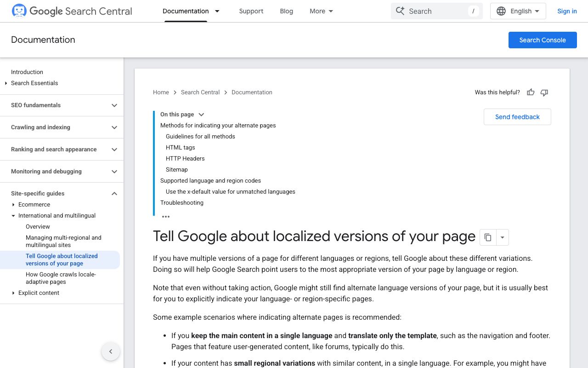
Task: Click the Google Search Central logo
Action: pyautogui.click(x=72, y=11)
